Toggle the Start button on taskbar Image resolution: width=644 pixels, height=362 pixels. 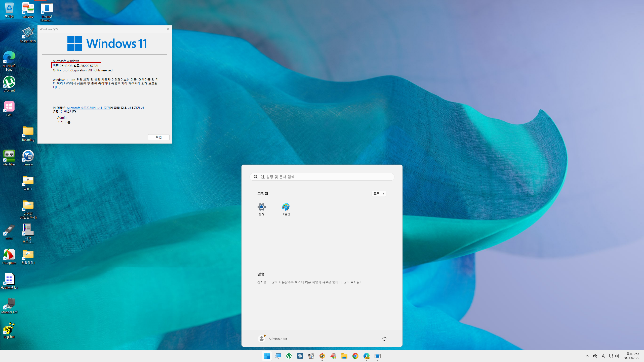267,356
